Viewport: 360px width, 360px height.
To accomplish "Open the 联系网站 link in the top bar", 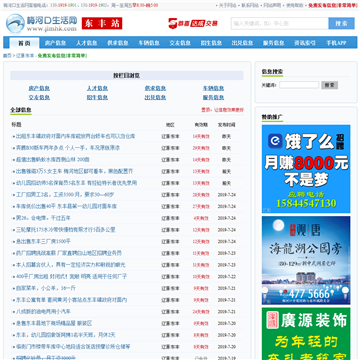I will [x=250, y=5].
